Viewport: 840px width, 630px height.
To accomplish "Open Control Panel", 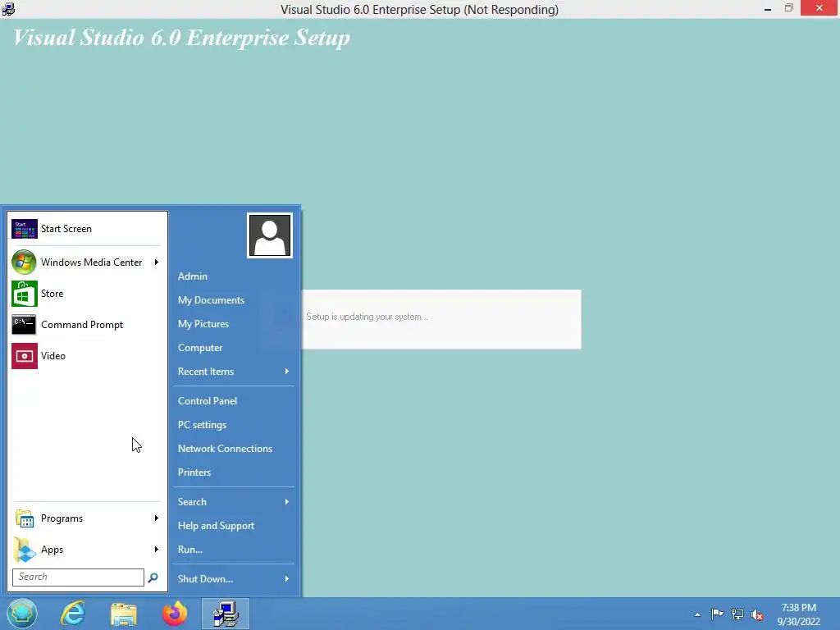I will pyautogui.click(x=208, y=400).
